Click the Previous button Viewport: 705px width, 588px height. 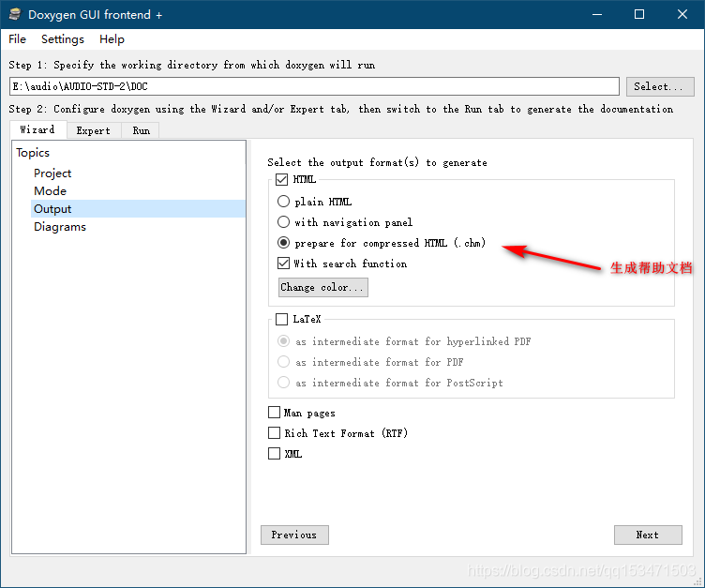click(294, 535)
